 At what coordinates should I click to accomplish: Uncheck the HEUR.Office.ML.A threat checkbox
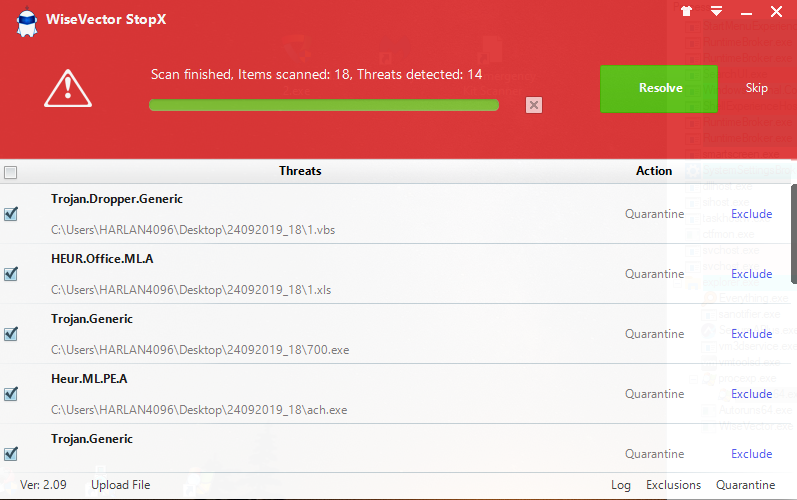point(11,274)
